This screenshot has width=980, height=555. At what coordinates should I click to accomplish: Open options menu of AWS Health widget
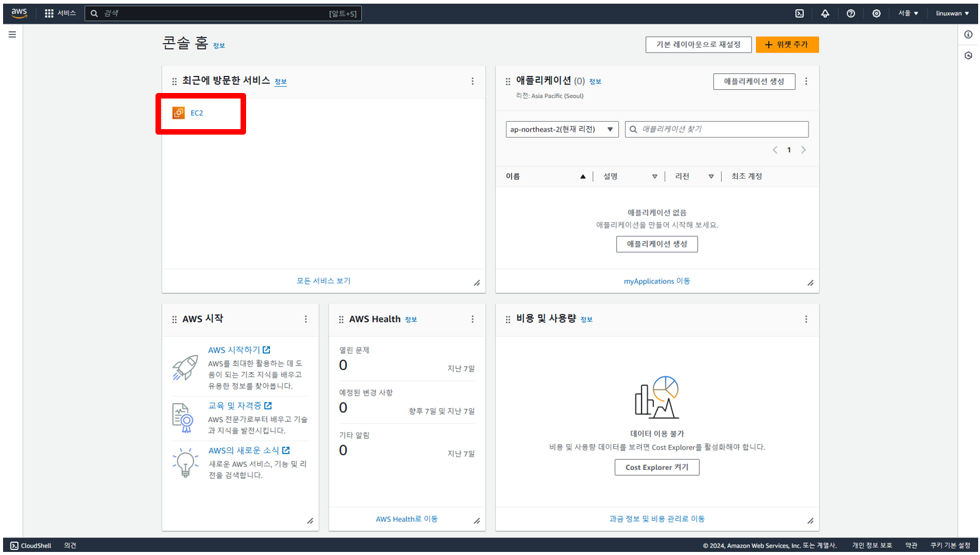pyautogui.click(x=473, y=319)
